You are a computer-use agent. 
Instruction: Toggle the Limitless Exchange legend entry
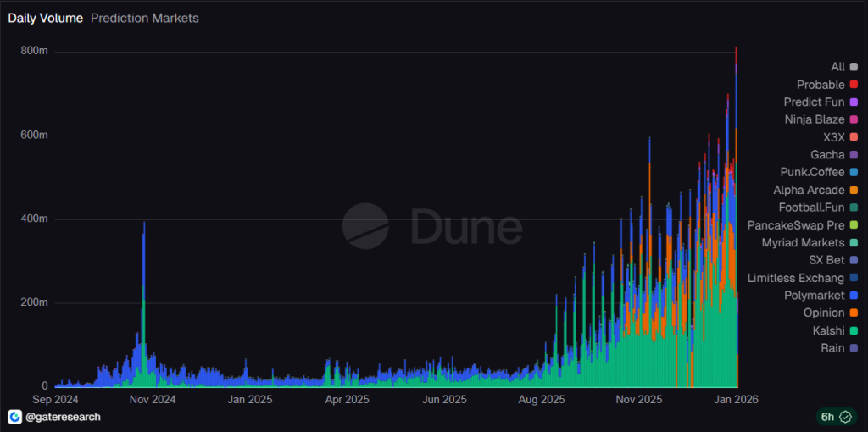point(796,278)
